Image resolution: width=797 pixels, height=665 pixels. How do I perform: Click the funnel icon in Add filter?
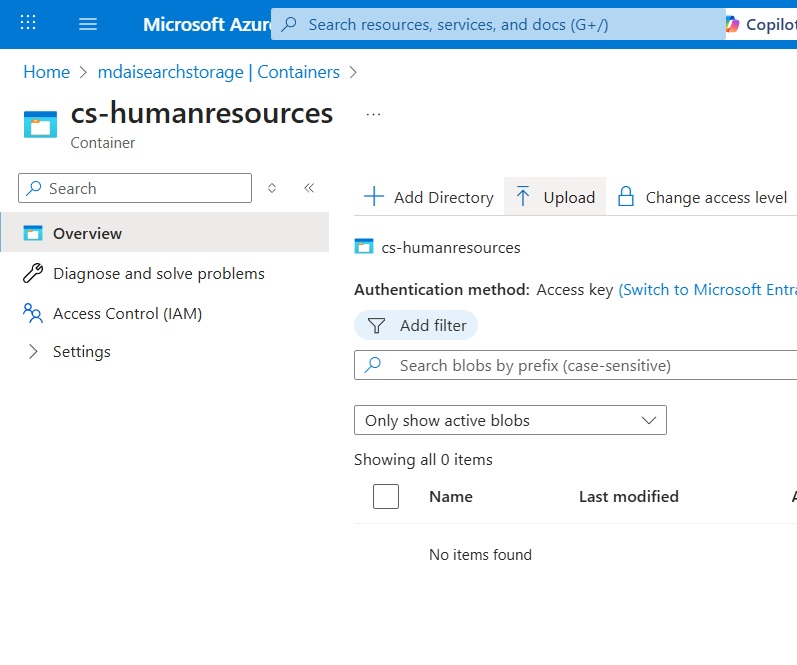376,325
